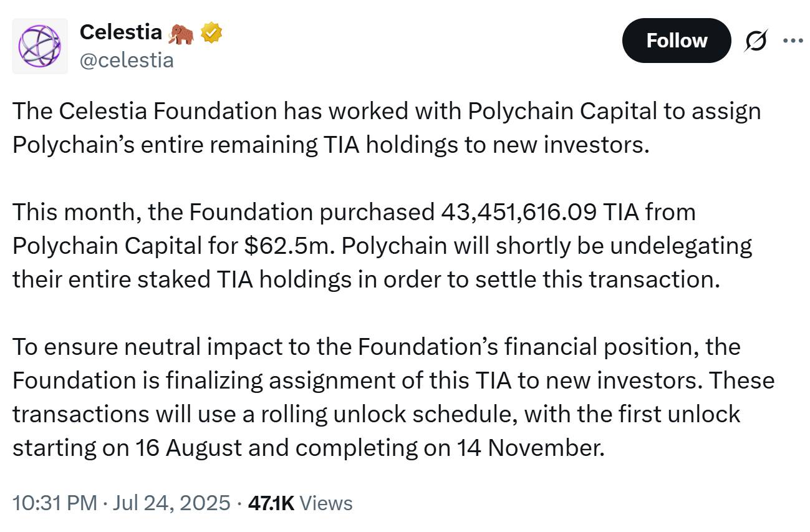Click the 47.1K view count
The width and height of the screenshot is (810, 532).
pos(271,503)
